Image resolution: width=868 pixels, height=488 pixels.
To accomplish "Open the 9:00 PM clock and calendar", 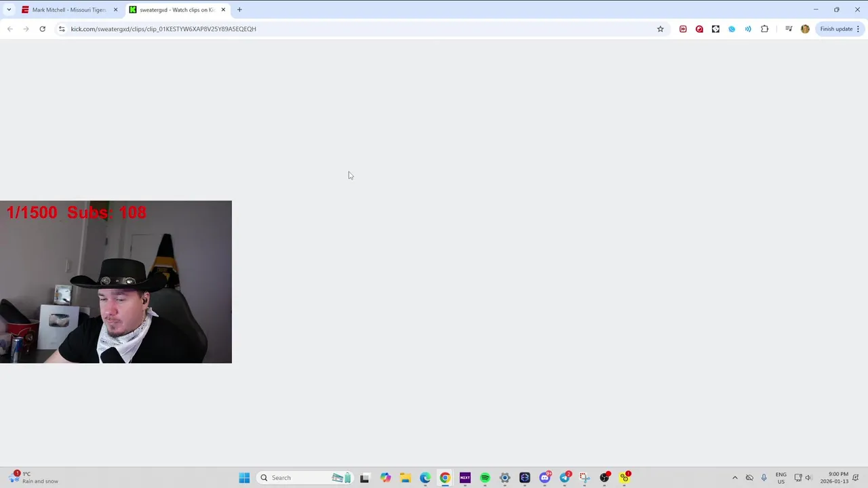I will 834,478.
